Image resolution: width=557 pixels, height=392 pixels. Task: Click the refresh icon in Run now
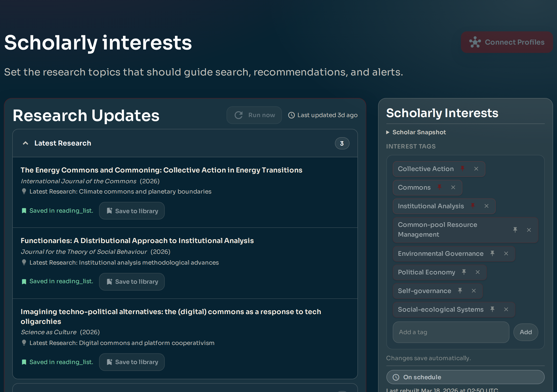point(239,115)
